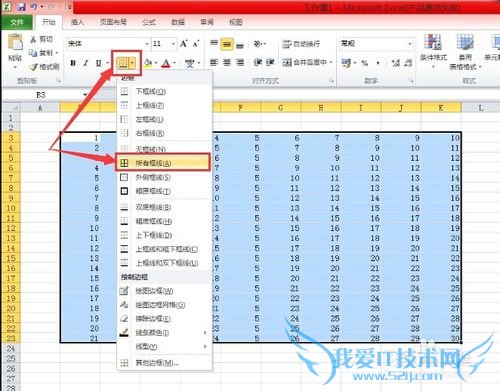The height and width of the screenshot is (391, 500).
Task: Expand the Borders dropdown arrow
Action: [133, 63]
